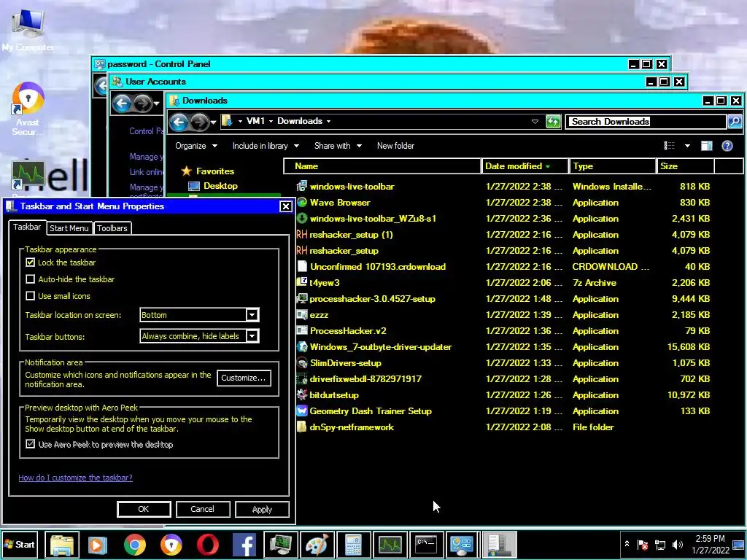Launch Windows Media Player from taskbar
The image size is (747, 560).
pos(97,544)
